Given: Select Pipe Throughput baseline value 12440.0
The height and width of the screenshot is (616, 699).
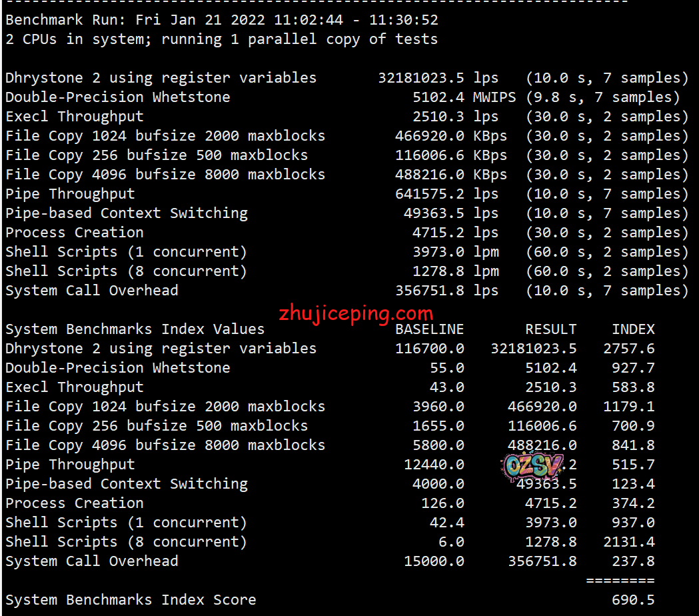Looking at the screenshot, I should [x=434, y=465].
